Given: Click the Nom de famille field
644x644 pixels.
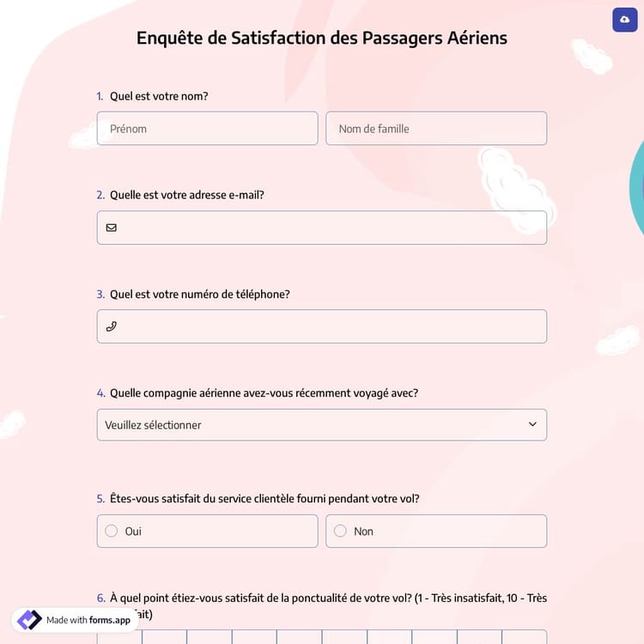Looking at the screenshot, I should pyautogui.click(x=436, y=129).
